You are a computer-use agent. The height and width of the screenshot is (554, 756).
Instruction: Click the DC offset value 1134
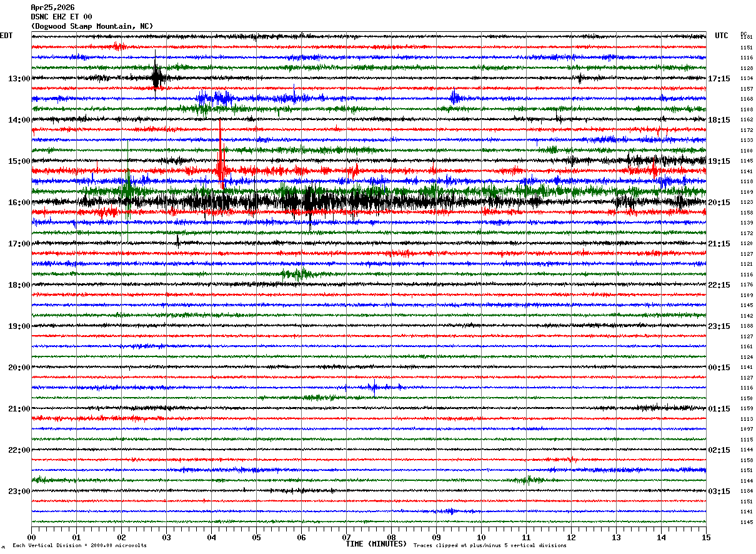pos(746,79)
